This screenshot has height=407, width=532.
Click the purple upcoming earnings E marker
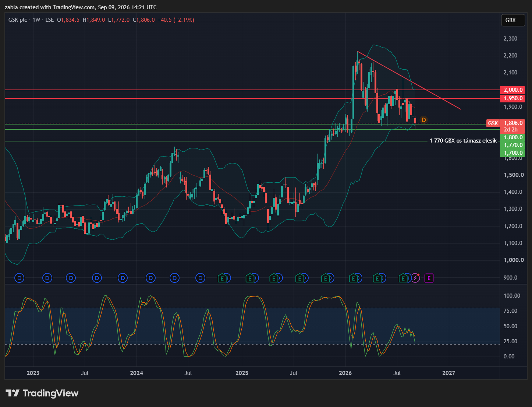pos(429,278)
